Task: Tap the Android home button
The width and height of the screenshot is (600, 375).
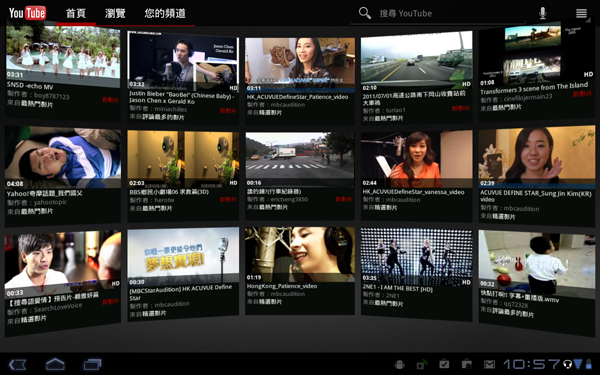Action: 55,364
